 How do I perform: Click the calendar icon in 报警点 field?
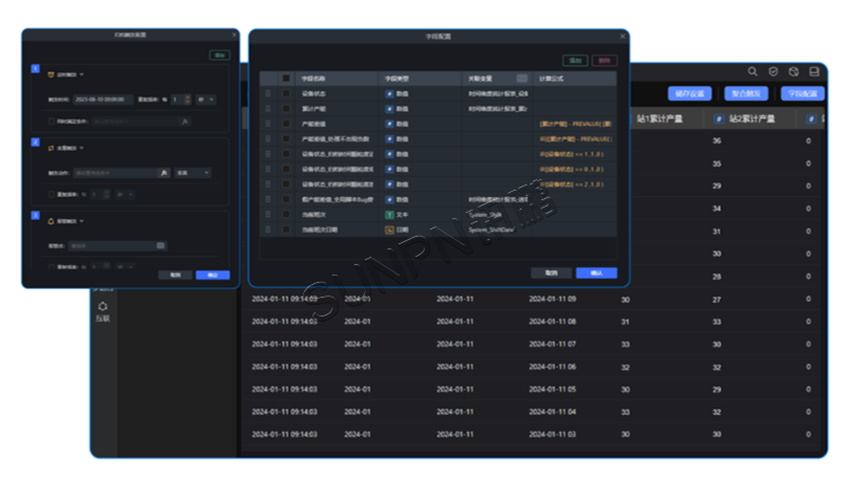tap(161, 245)
